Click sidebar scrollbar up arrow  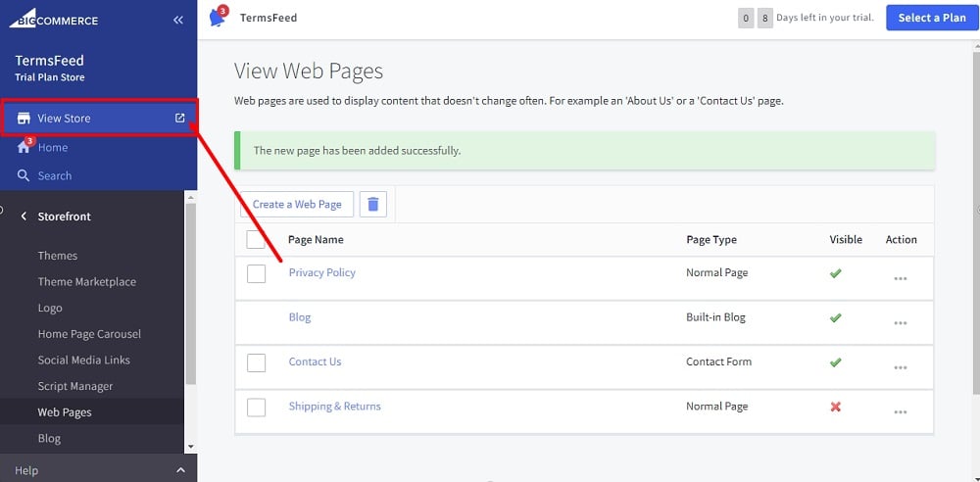pos(191,197)
